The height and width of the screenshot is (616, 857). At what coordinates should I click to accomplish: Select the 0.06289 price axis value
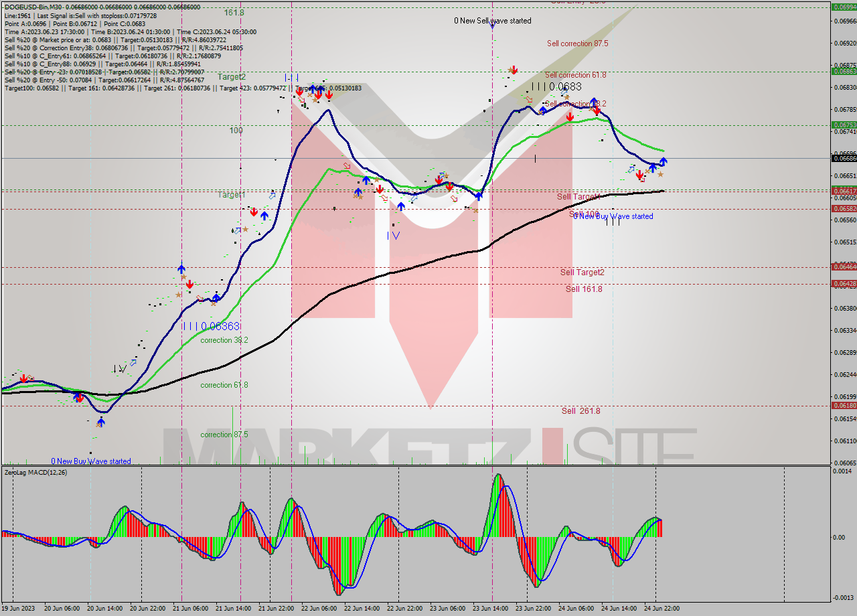[844, 352]
